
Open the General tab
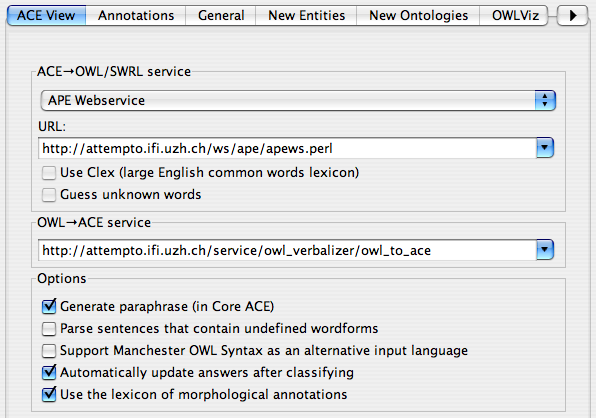(x=221, y=16)
